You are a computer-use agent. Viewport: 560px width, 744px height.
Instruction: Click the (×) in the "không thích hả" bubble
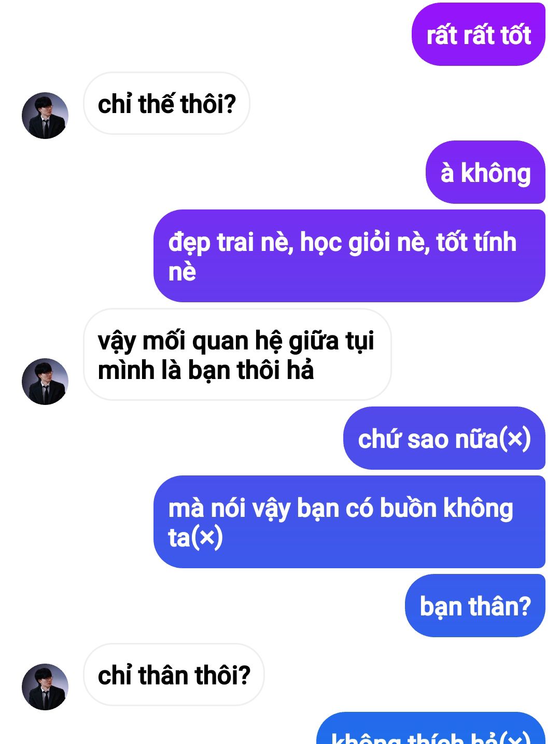515,737
